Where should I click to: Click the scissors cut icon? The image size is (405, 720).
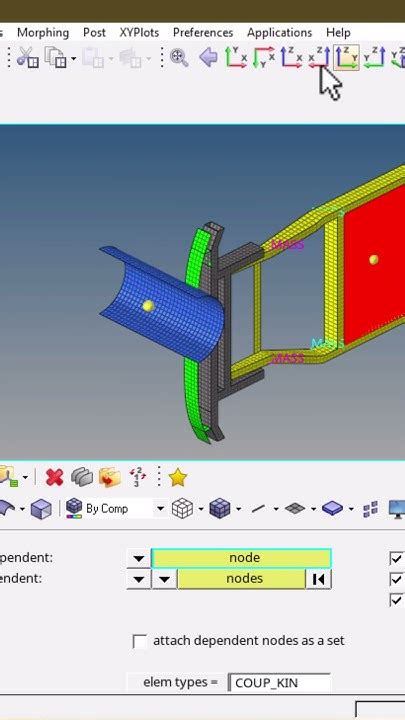(28, 58)
